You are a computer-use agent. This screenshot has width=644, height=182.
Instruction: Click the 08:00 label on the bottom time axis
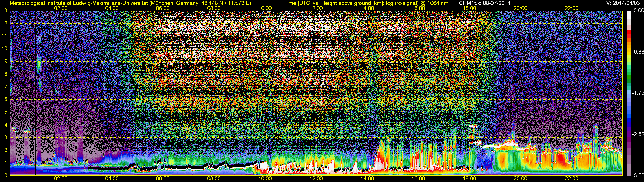214,179
